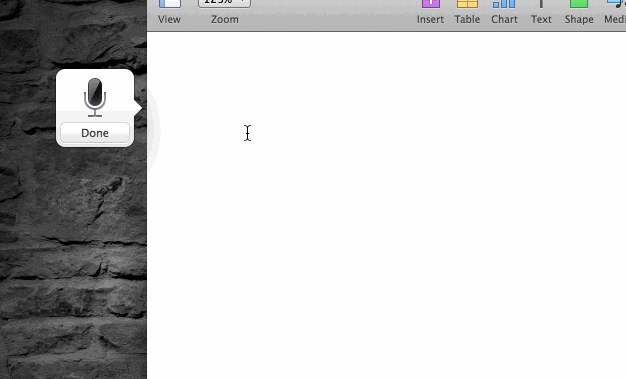Click the Insert label text

coord(430,19)
